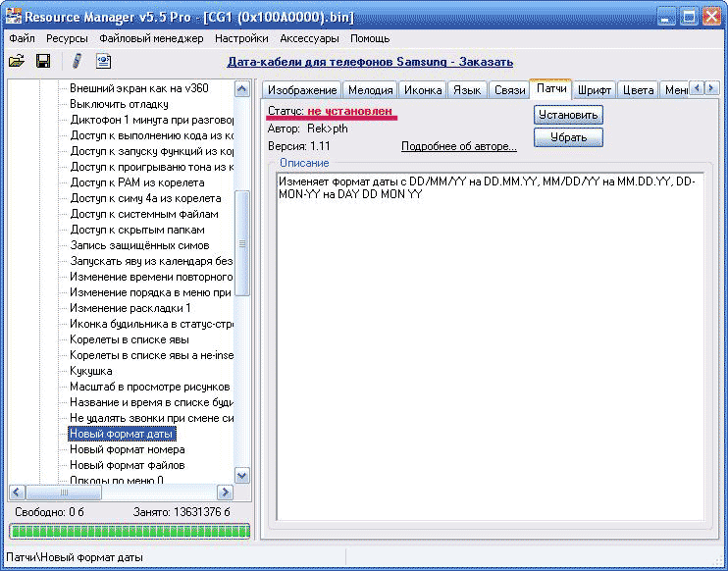Click the tree horizontal scrollbar thumb
Image resolution: width=728 pixels, height=571 pixels.
coord(64,493)
